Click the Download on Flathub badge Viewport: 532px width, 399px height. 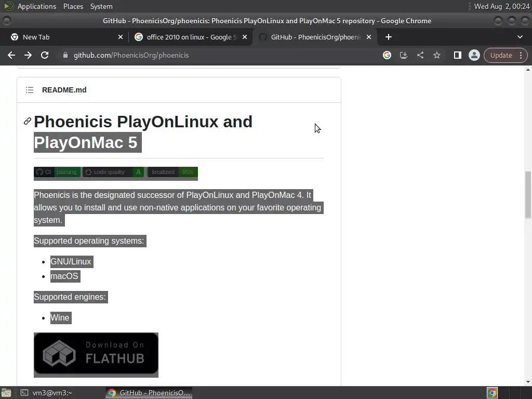tap(96, 354)
